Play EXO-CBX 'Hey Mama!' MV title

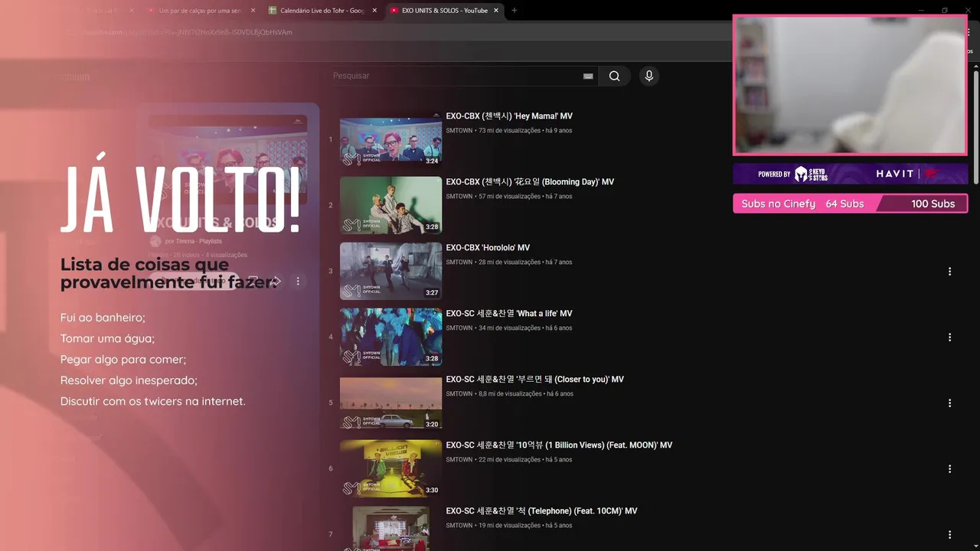point(509,116)
